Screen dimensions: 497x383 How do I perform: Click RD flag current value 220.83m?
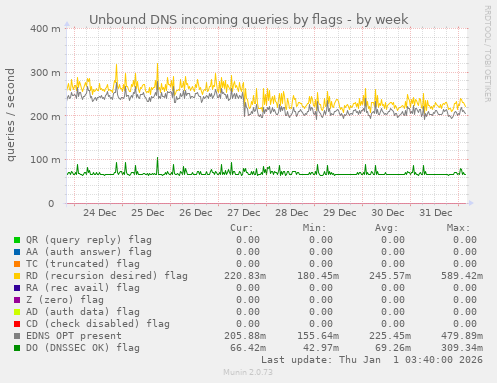pyautogui.click(x=245, y=276)
